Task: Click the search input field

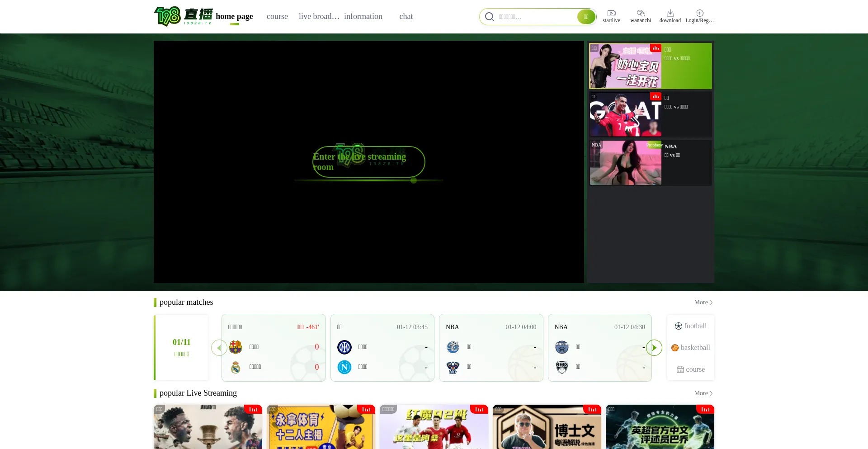Action: coord(536,17)
